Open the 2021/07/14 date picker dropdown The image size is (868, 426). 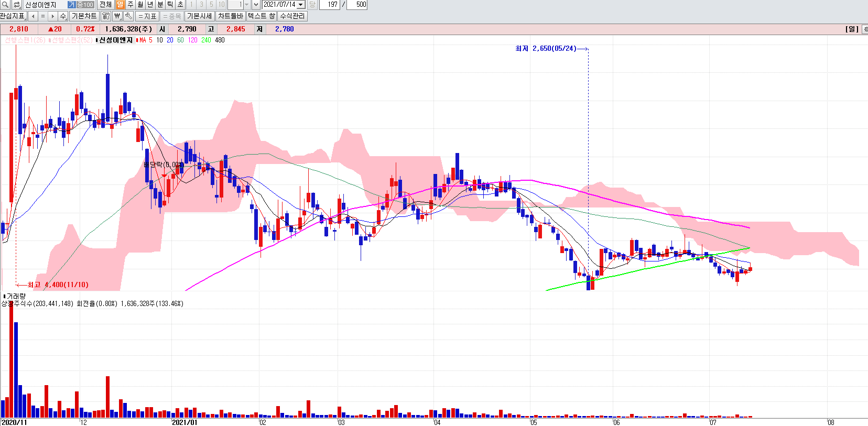click(301, 5)
